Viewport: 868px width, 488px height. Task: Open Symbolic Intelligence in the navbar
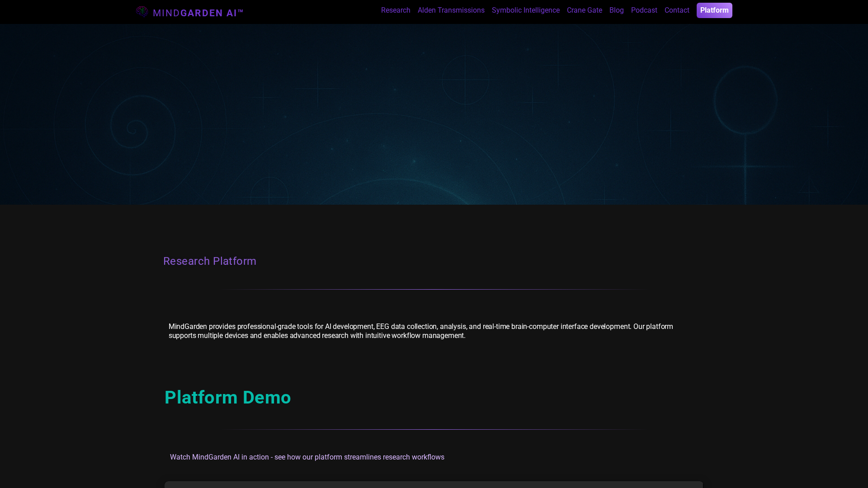(x=525, y=10)
